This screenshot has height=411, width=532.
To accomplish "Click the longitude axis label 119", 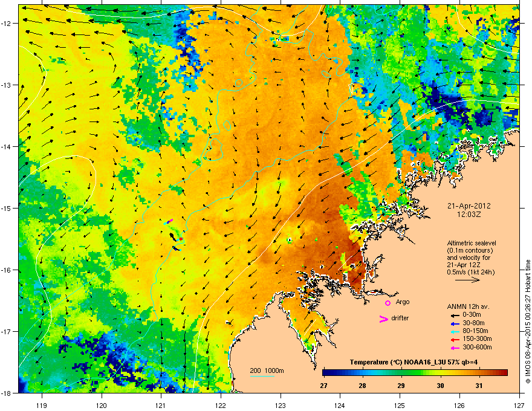I will pos(42,406).
